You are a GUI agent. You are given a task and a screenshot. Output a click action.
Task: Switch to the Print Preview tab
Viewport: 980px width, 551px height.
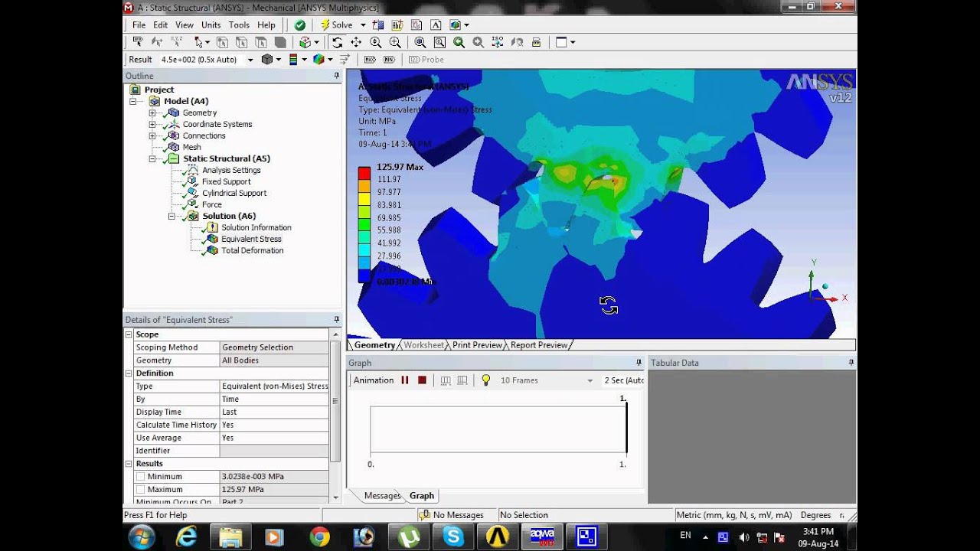(477, 345)
